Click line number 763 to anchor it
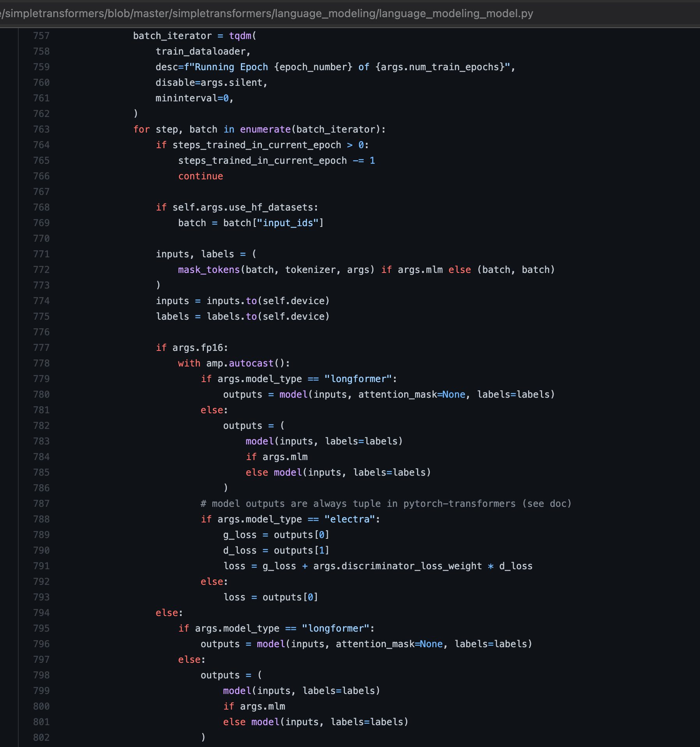 point(41,129)
